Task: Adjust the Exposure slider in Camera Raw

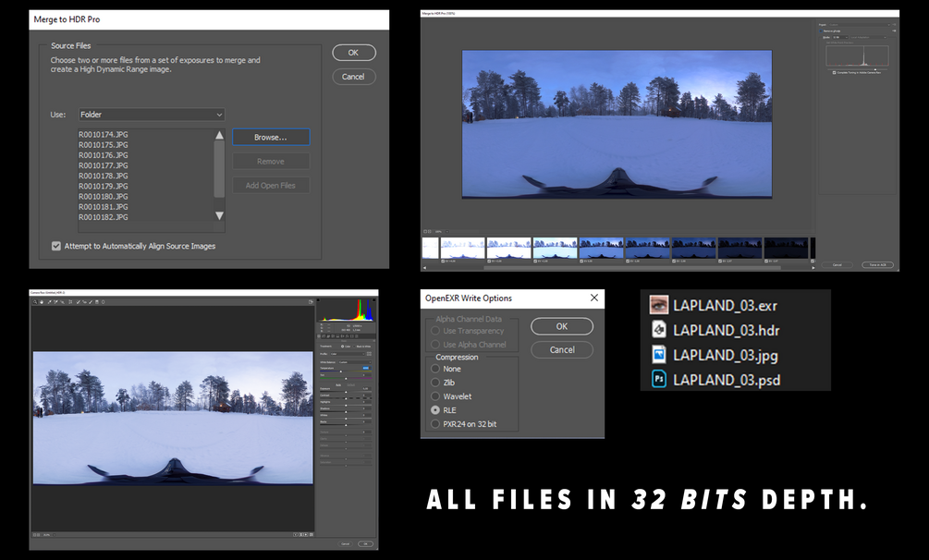Action: 346,393
